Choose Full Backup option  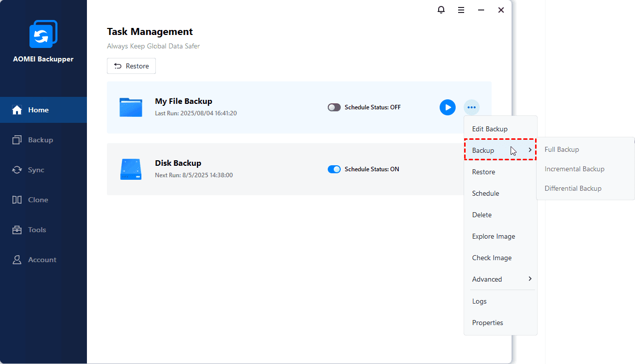point(562,149)
